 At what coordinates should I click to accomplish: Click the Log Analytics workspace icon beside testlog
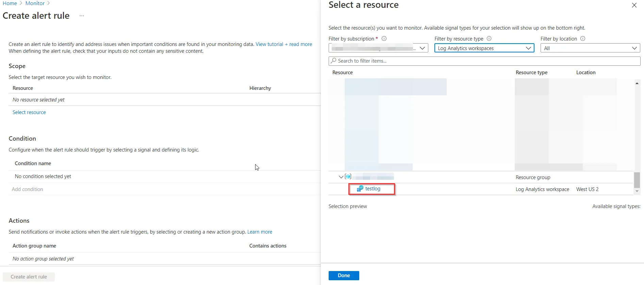pyautogui.click(x=360, y=189)
